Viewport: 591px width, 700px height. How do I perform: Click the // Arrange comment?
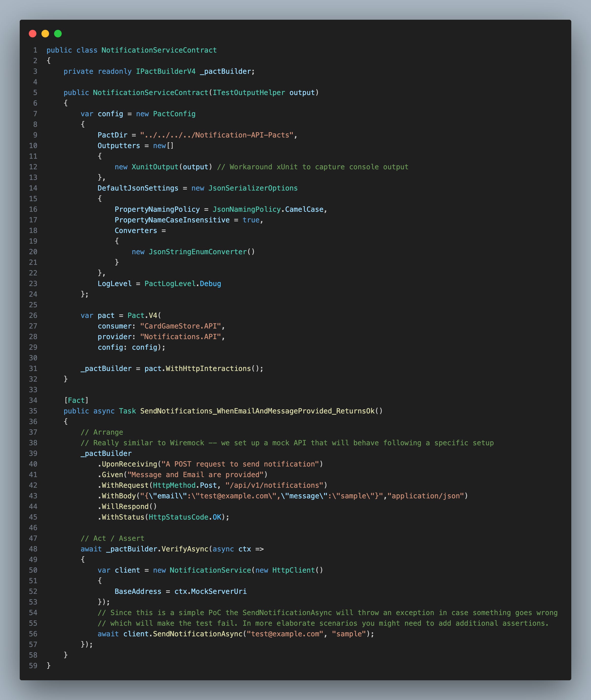pyautogui.click(x=102, y=432)
